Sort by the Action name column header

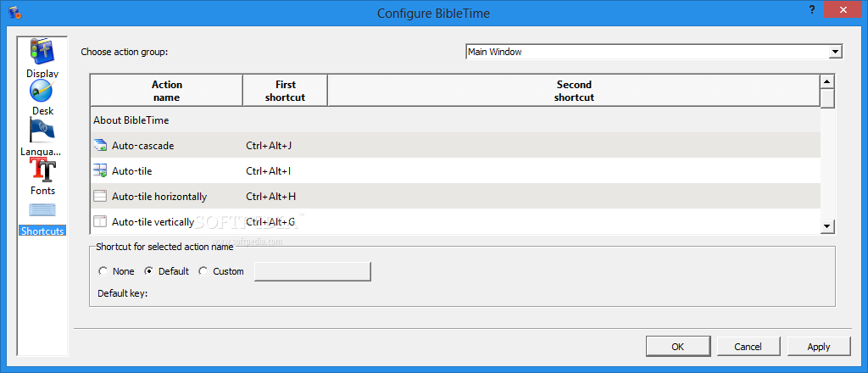167,91
